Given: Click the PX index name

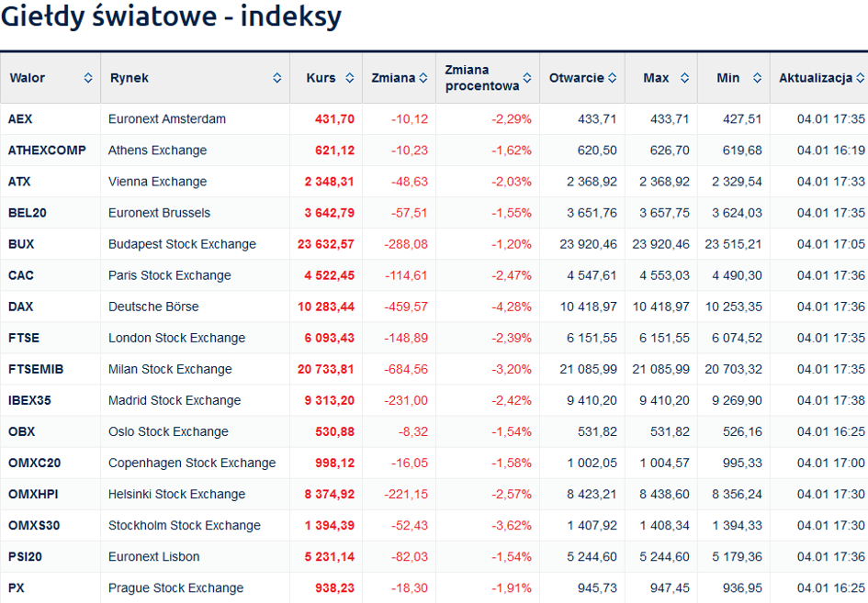Looking at the screenshot, I should (17, 587).
